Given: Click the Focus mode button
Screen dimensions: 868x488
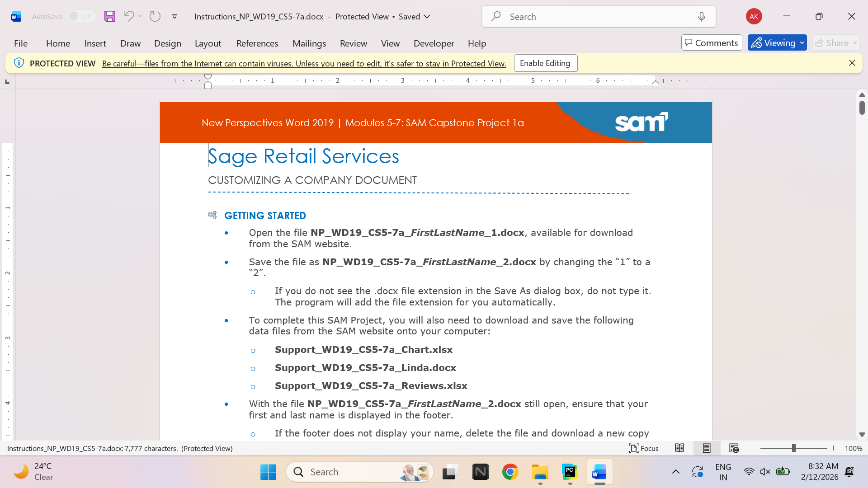Looking at the screenshot, I should click(644, 448).
